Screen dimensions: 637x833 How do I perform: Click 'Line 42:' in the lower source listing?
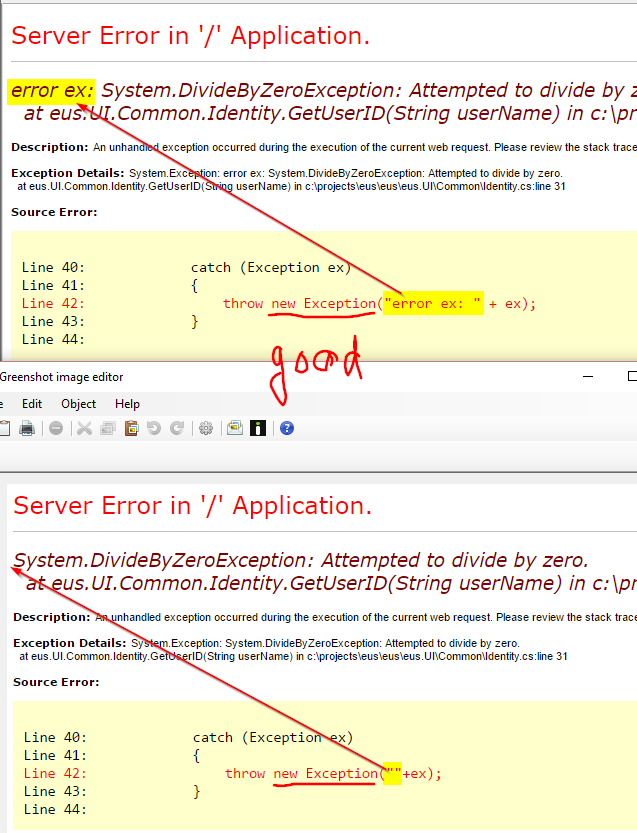pyautogui.click(x=55, y=774)
